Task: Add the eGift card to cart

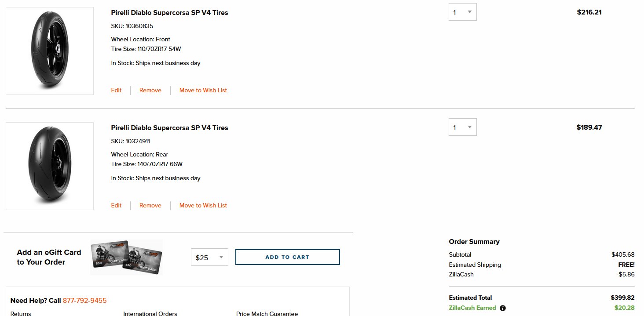Action: 288,257
